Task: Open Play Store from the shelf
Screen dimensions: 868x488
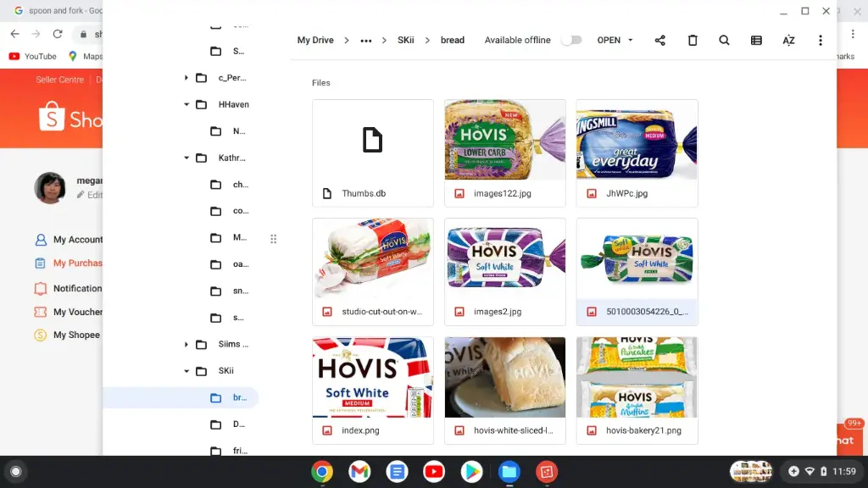Action: 471,472
